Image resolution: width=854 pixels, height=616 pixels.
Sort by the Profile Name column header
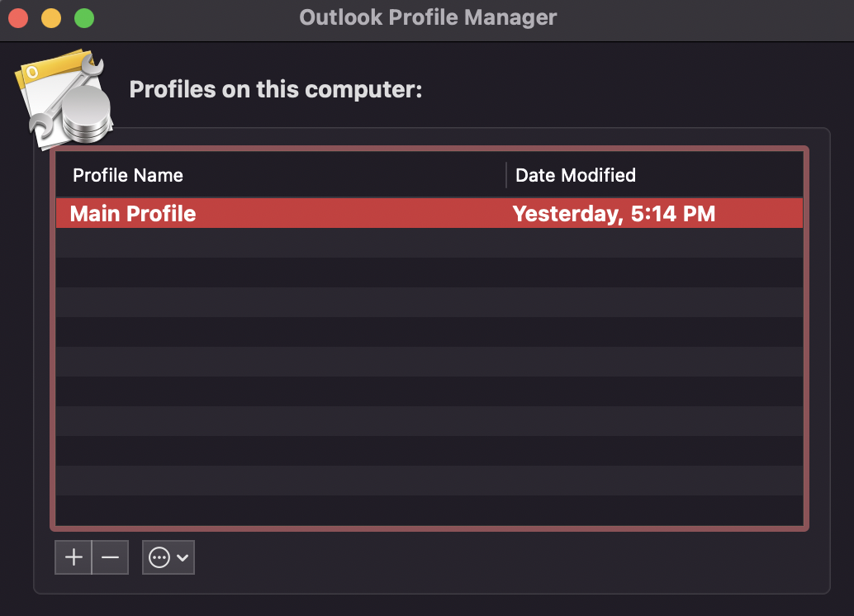click(128, 175)
